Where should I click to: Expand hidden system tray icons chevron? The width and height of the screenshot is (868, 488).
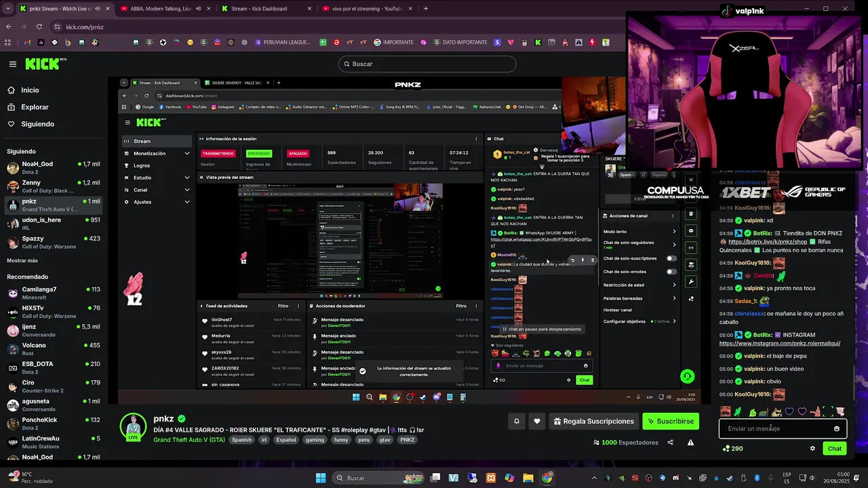[x=594, y=478]
